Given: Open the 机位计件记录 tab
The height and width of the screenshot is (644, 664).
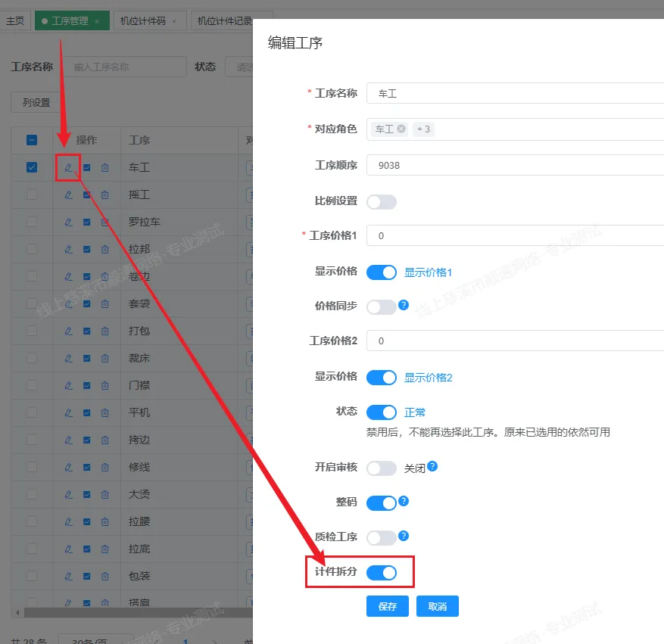Looking at the screenshot, I should pyautogui.click(x=224, y=20).
